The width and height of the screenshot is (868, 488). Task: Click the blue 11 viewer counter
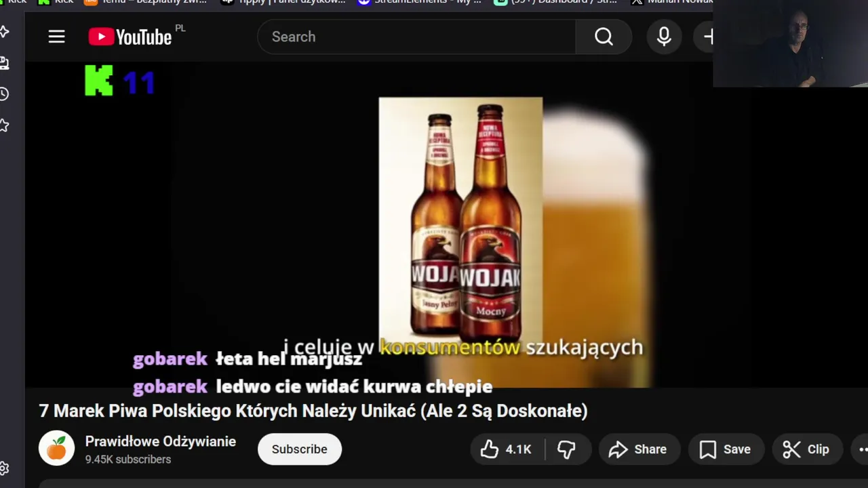coord(139,83)
